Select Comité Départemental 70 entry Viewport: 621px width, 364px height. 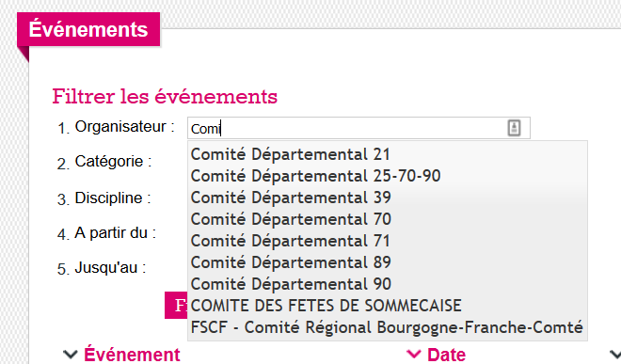[x=388, y=219]
